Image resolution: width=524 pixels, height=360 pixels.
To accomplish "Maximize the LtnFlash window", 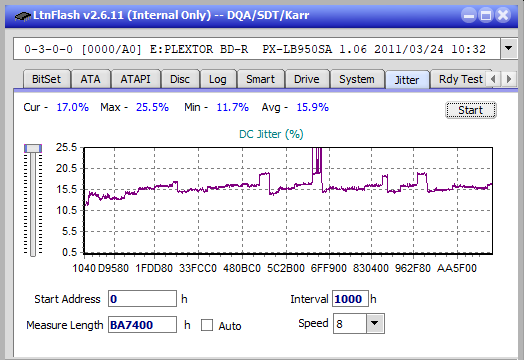I will 486,15.
